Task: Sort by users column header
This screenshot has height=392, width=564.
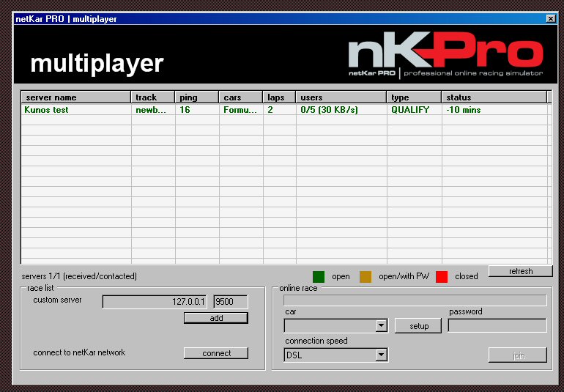Action: tap(341, 97)
